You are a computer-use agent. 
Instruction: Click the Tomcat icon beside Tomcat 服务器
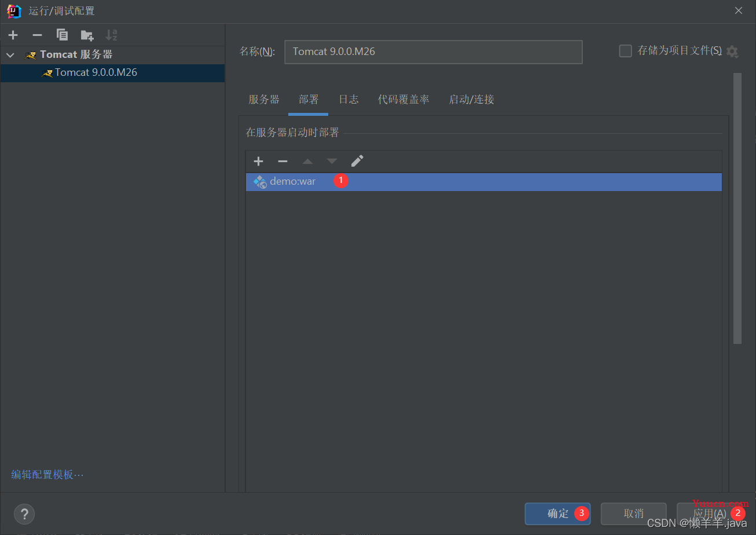(x=31, y=55)
